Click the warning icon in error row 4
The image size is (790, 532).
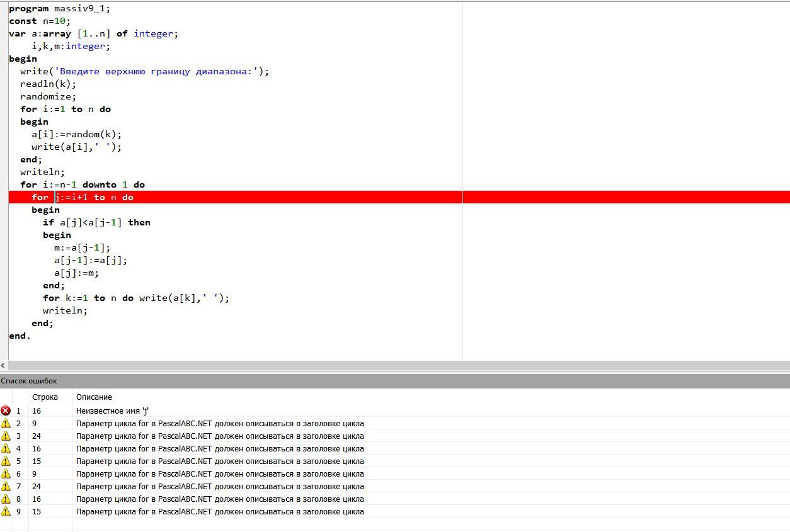(x=6, y=448)
